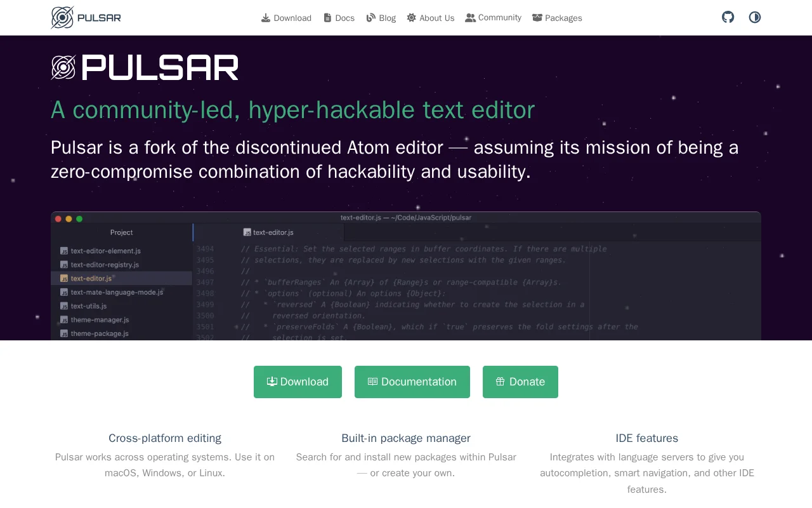This screenshot has height=508, width=812.
Task: Click the Packages box icon
Action: (x=537, y=18)
